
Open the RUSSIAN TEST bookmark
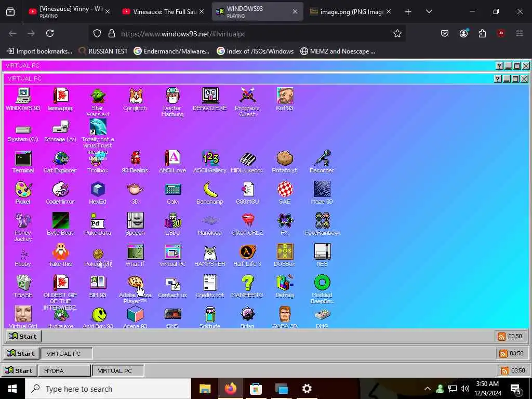(103, 51)
